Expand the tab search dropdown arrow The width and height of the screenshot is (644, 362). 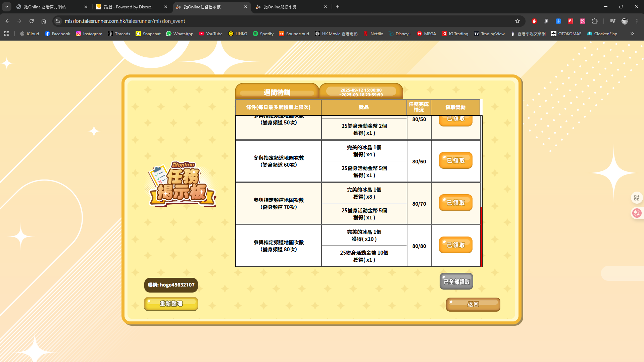7,7
